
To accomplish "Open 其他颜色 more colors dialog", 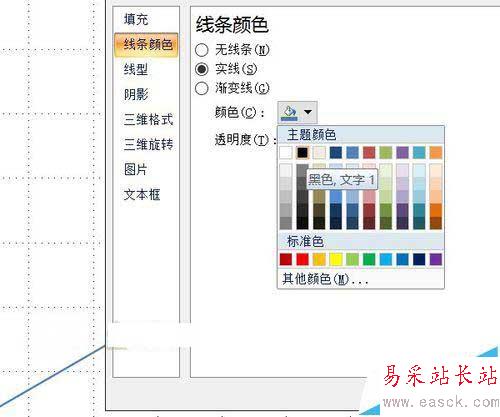I will tap(325, 279).
